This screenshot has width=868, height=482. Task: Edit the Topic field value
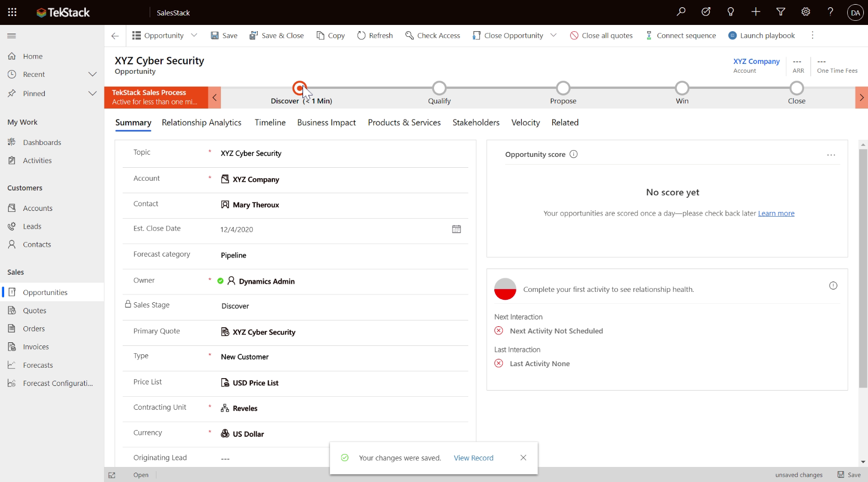(343, 153)
